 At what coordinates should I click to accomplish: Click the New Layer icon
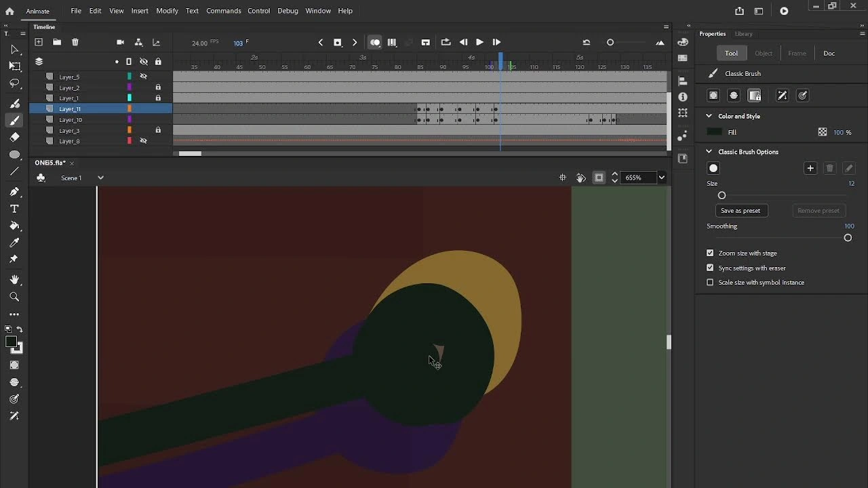pos(39,42)
